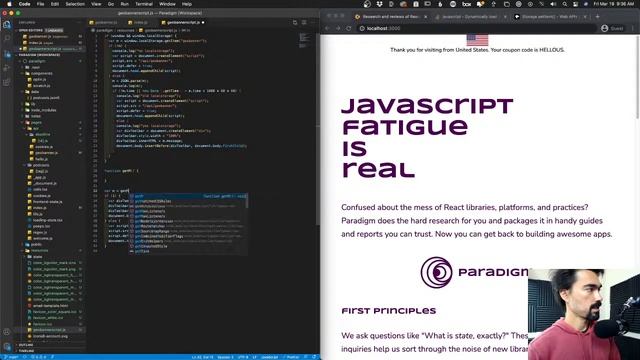Switch to the Storage.setItem() Web APIs tab
Viewport: 640px width, 360px height.
point(549,17)
